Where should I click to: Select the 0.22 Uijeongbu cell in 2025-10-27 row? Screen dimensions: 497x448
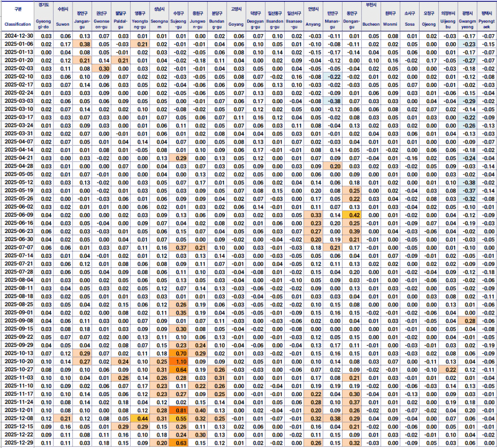448,370
